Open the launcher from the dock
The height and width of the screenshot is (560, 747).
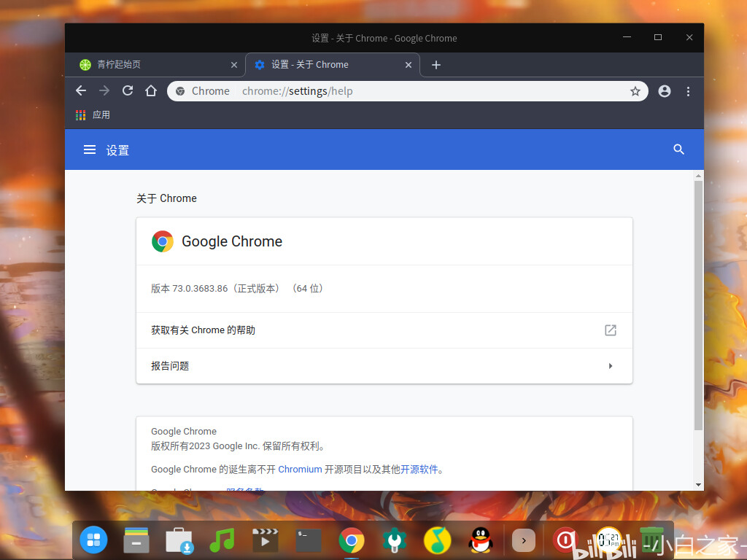[x=93, y=540]
